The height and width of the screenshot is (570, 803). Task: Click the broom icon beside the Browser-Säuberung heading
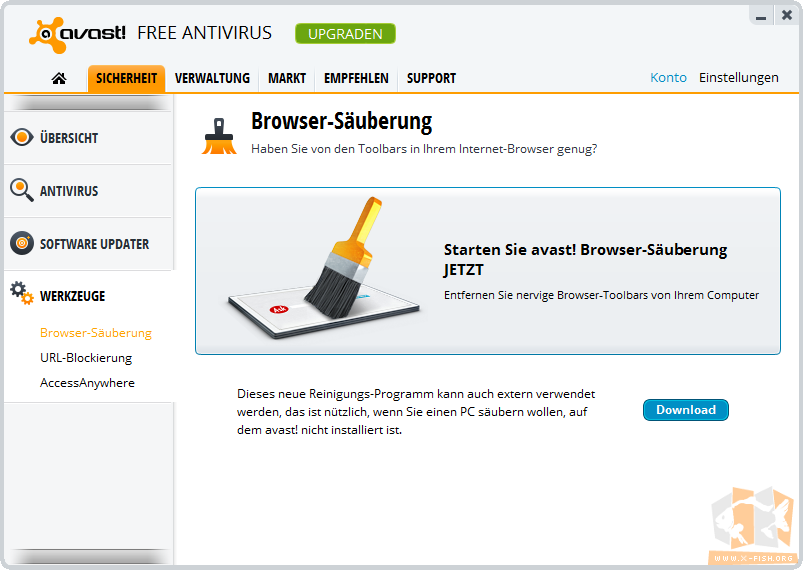point(219,136)
